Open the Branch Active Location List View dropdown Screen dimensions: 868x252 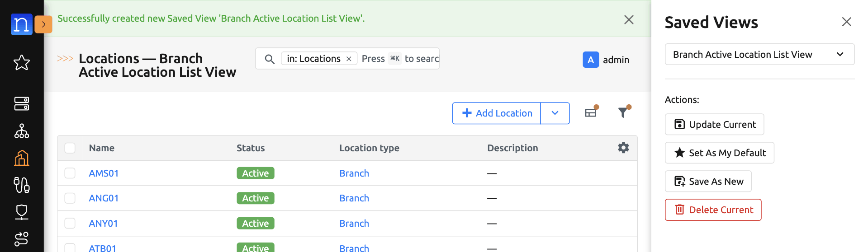tap(759, 55)
